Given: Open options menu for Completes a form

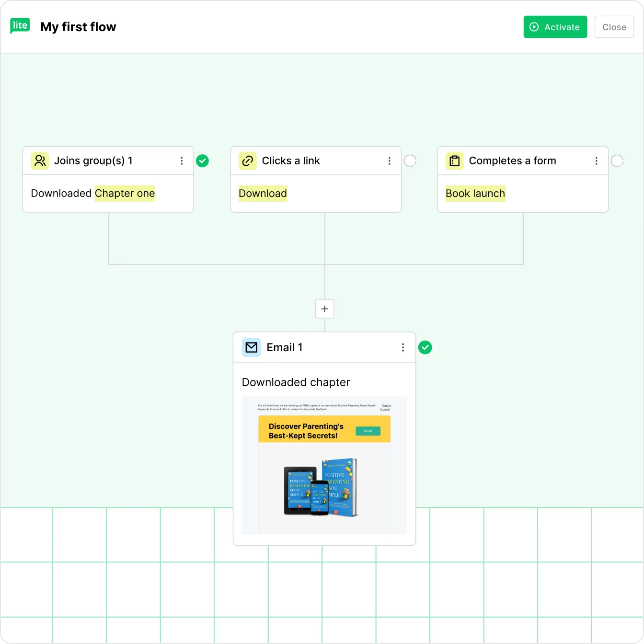Looking at the screenshot, I should tap(596, 161).
